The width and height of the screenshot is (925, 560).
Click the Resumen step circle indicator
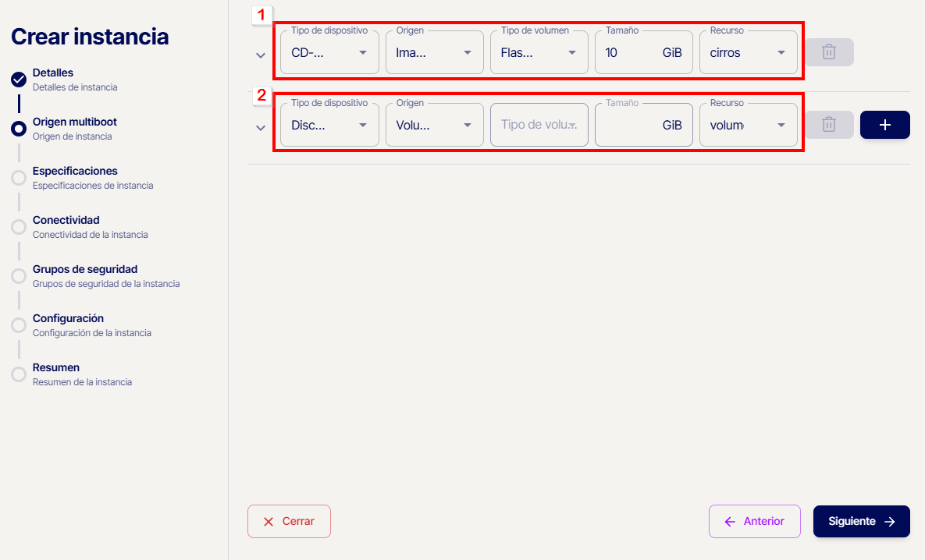[19, 374]
